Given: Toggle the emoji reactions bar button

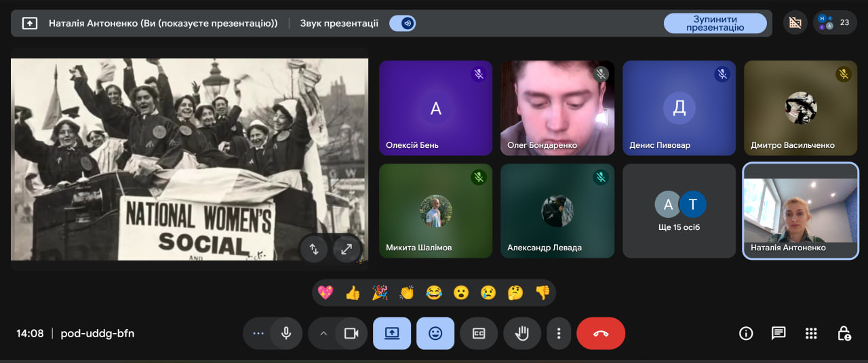Looking at the screenshot, I should coord(435,333).
